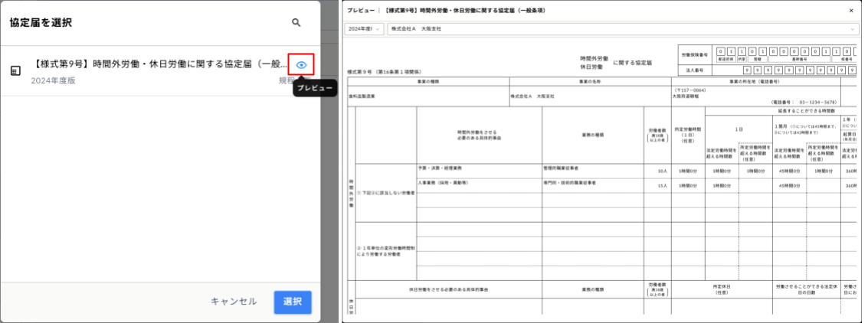Click the 2024年度版 subtitle text
The width and height of the screenshot is (868, 323).
[x=53, y=80]
